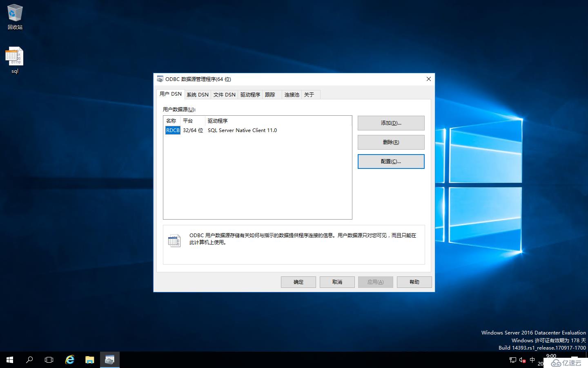Open the 驱动程序 tab
588x368 pixels.
250,95
